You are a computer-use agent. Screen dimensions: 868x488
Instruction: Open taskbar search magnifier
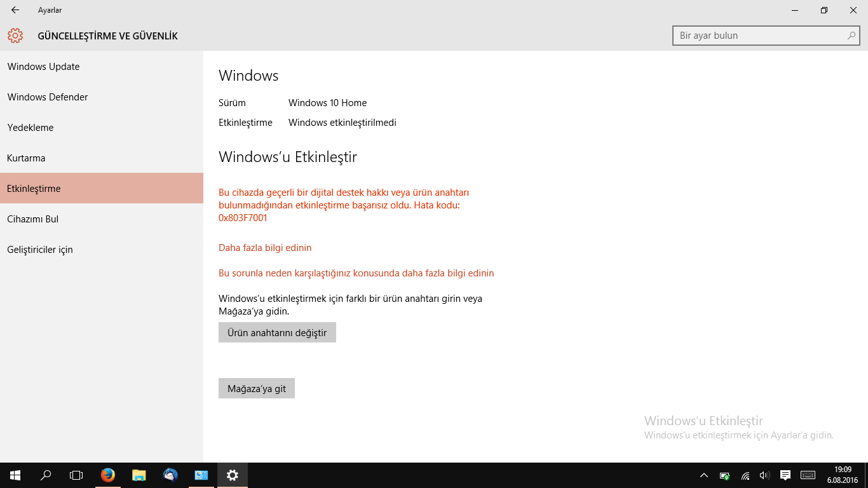coord(46,475)
